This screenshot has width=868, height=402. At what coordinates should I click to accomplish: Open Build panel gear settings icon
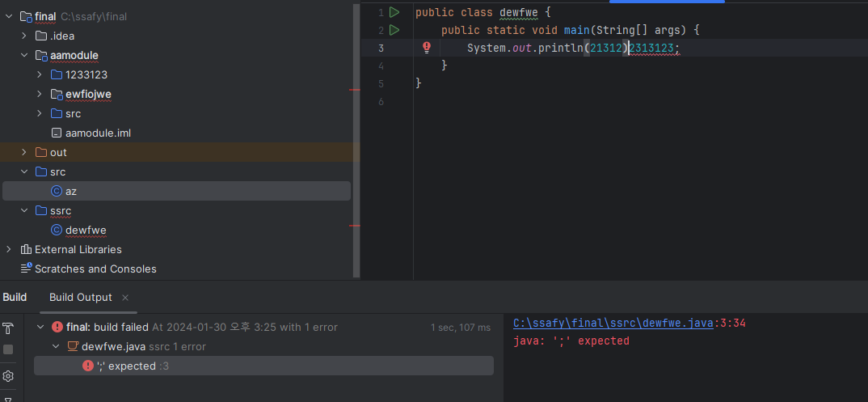pyautogui.click(x=8, y=377)
